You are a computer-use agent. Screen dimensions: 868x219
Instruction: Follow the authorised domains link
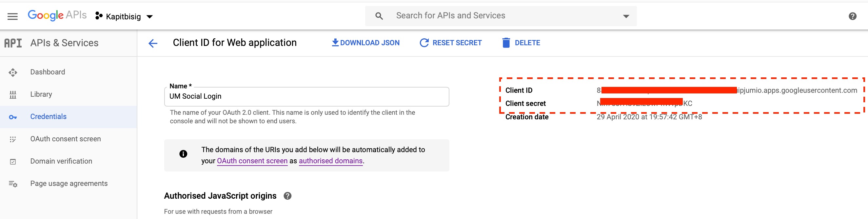tap(330, 161)
